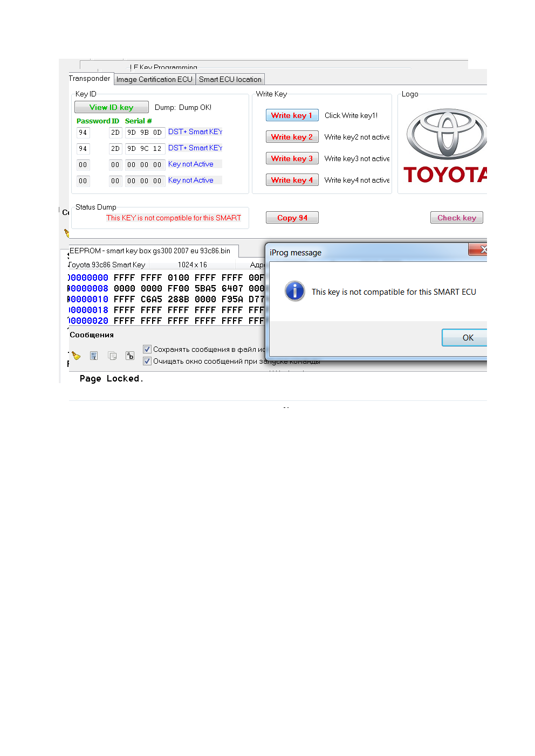Click serial field '9D 9B 0D'

145,133
